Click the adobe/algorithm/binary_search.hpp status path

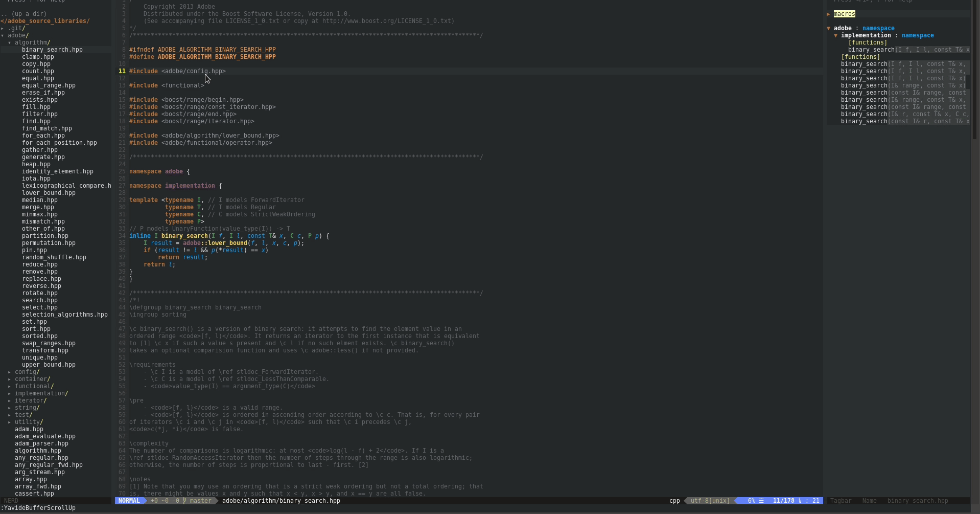(x=281, y=501)
